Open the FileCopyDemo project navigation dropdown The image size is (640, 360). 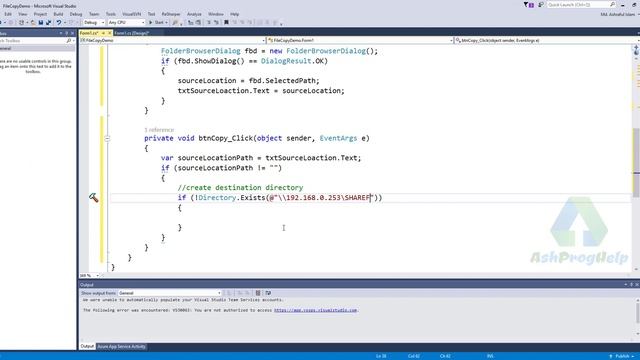172,40
